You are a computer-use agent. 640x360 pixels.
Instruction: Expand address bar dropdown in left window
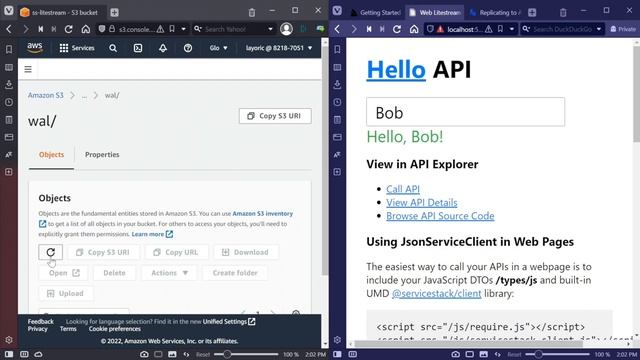(183, 29)
